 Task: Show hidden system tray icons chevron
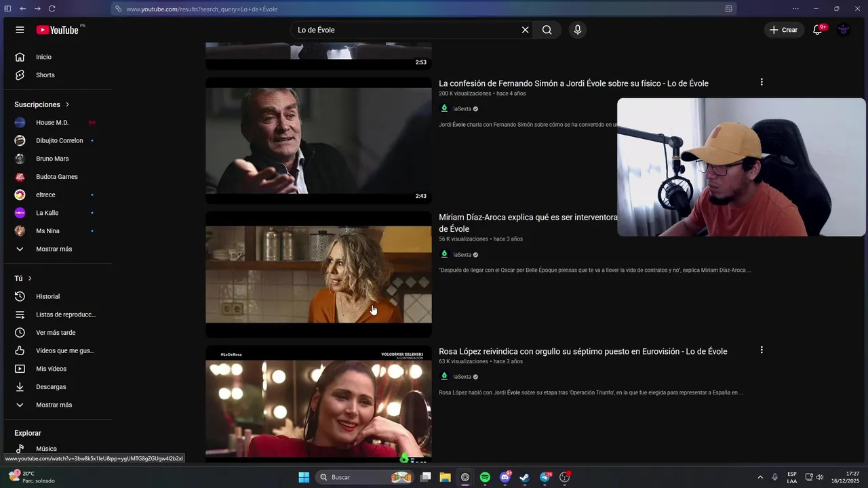(x=760, y=477)
